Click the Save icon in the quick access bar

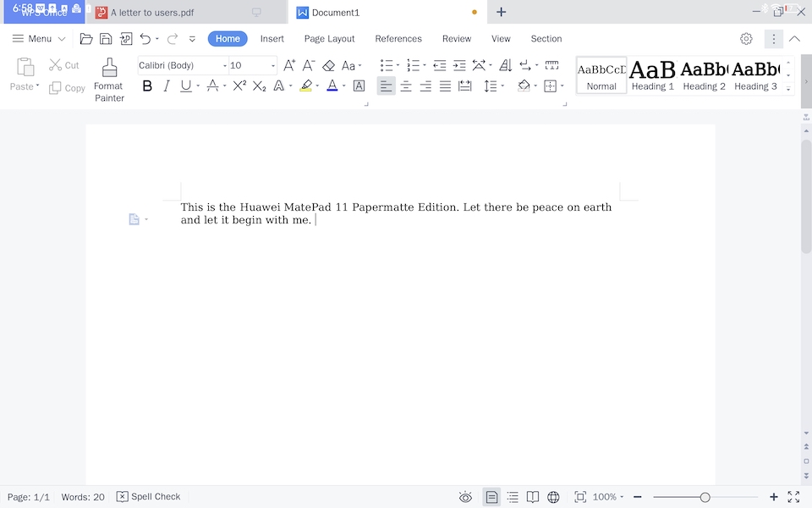[106, 39]
